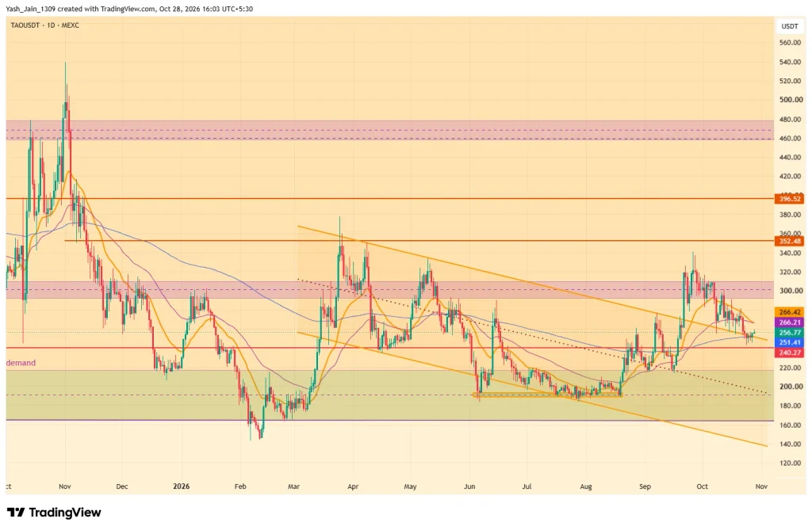Click the 2026 year label on time axis
The height and width of the screenshot is (530, 812).
[x=182, y=486]
